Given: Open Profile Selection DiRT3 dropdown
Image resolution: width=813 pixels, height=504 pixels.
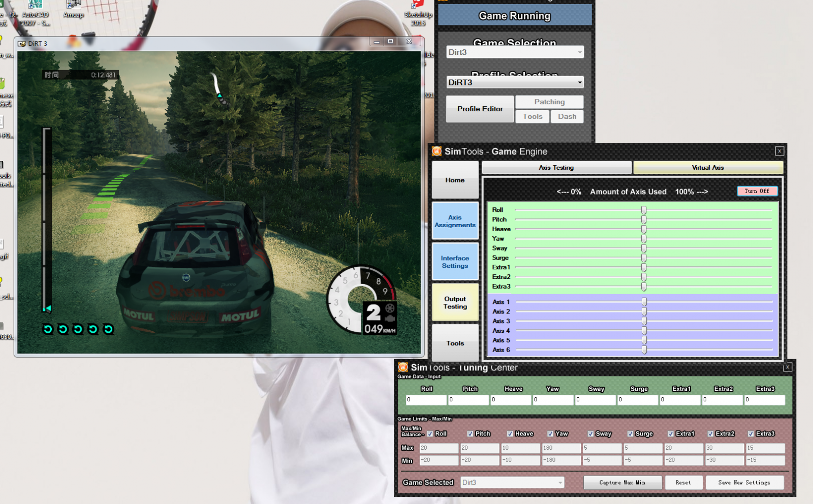Looking at the screenshot, I should (x=515, y=82).
